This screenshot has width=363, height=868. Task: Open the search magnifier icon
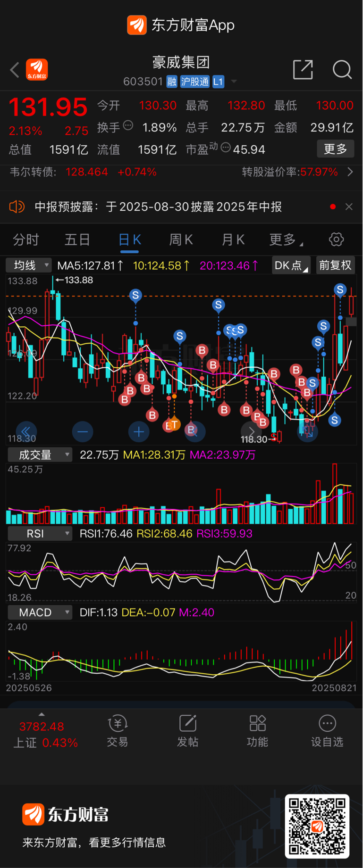[x=342, y=70]
